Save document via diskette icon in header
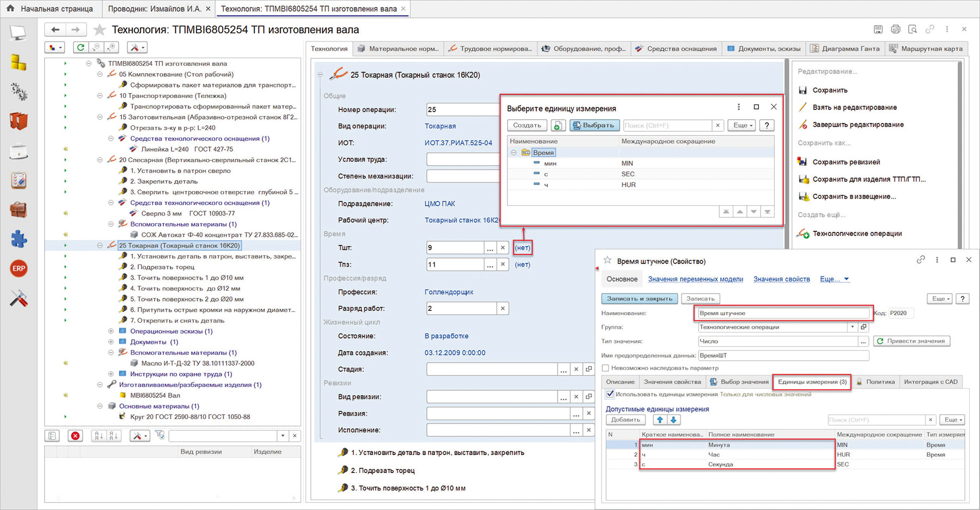980x510 pixels. coord(878,29)
